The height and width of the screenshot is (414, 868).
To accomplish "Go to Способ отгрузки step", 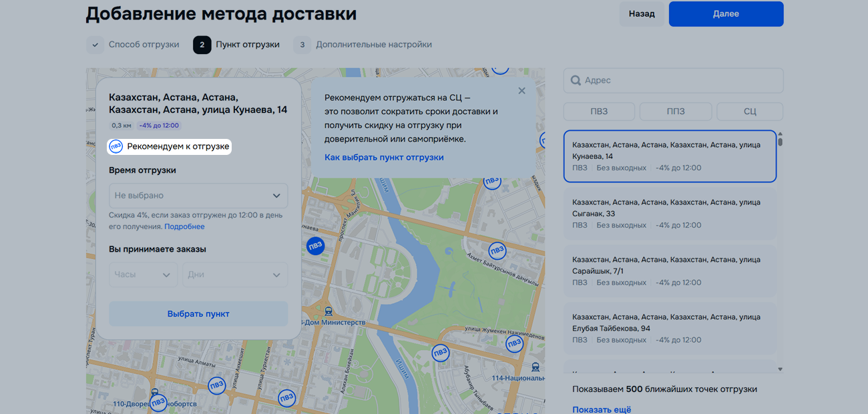I will pos(134,45).
